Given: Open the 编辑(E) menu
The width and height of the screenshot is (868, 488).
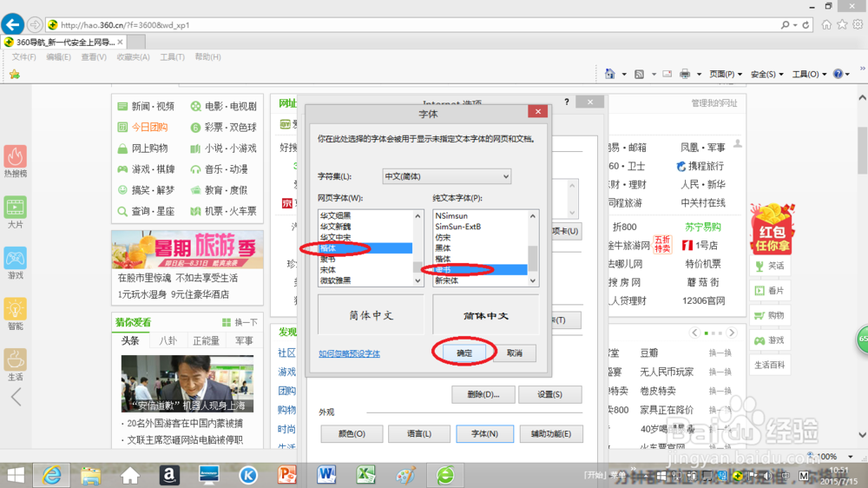Looking at the screenshot, I should pos(58,57).
